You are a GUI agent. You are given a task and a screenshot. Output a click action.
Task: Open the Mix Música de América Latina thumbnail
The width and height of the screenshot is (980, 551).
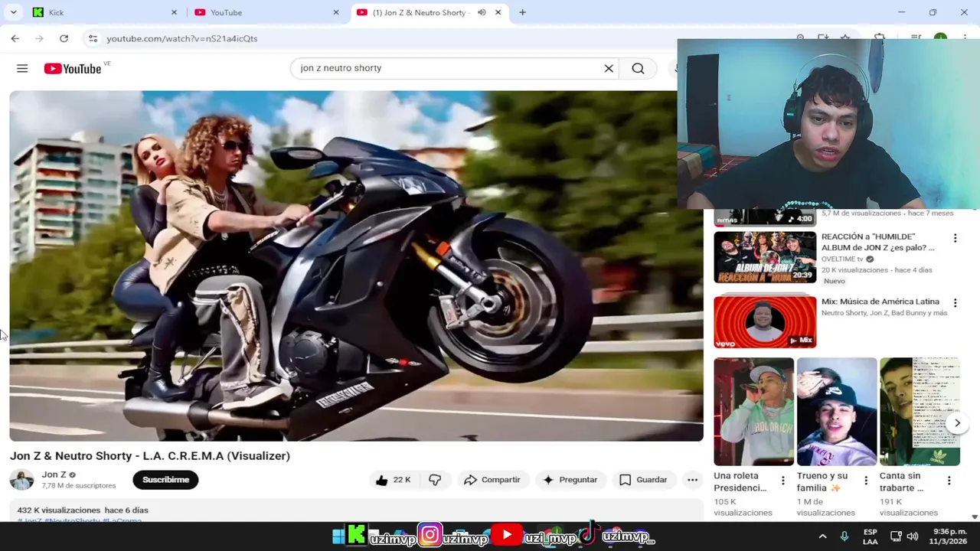pos(765,322)
